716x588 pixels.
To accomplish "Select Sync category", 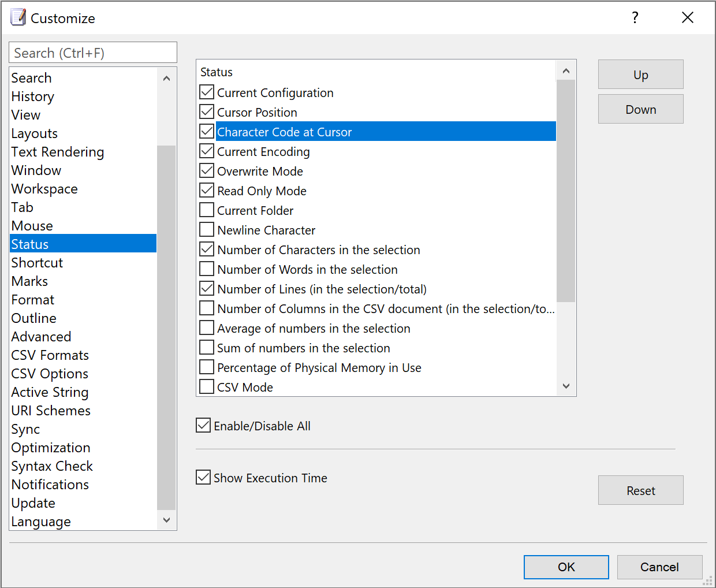I will click(x=83, y=429).
